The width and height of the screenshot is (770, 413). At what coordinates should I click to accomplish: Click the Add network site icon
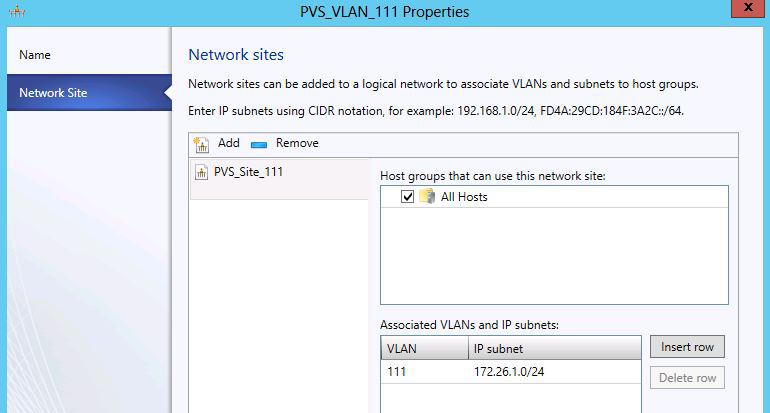tap(201, 144)
